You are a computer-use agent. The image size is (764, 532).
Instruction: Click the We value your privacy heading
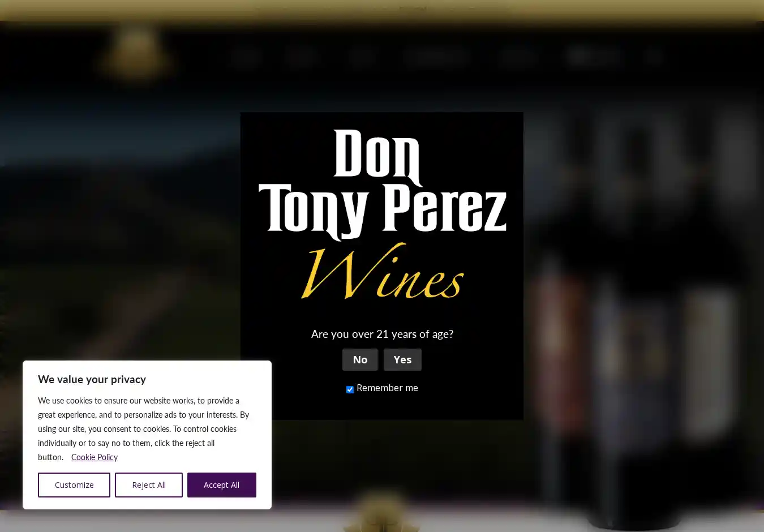pos(92,380)
